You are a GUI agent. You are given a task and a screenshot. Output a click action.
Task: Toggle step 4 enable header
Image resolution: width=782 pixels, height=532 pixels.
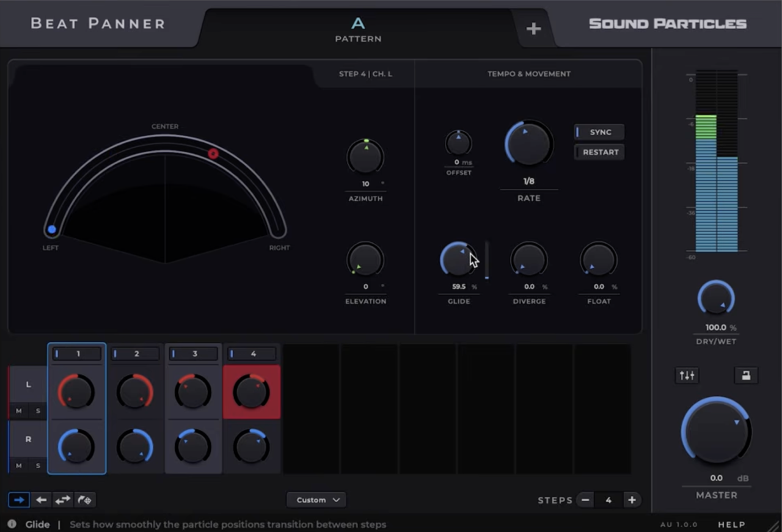coord(252,354)
